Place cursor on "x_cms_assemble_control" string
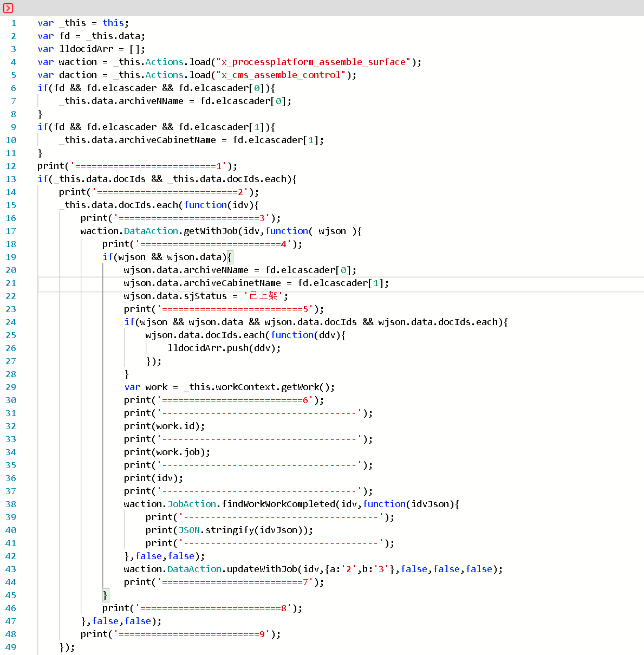 pyautogui.click(x=281, y=75)
